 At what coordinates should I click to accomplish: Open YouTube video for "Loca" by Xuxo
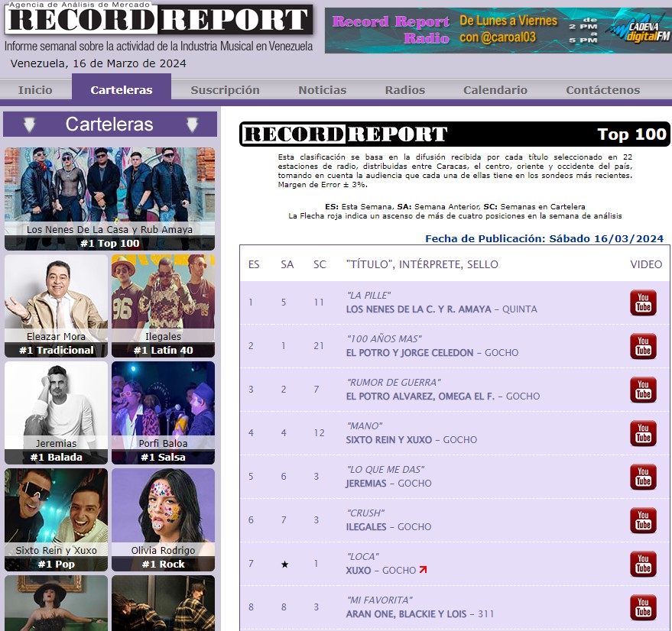pos(643,564)
